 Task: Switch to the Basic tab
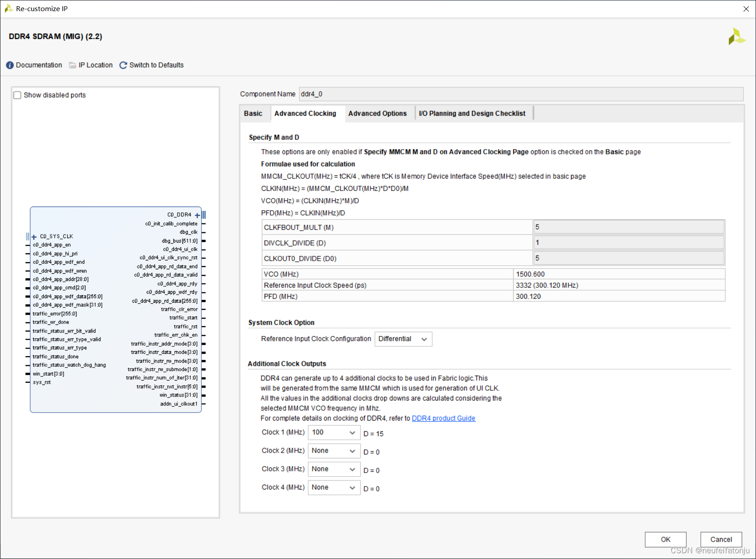coord(253,113)
